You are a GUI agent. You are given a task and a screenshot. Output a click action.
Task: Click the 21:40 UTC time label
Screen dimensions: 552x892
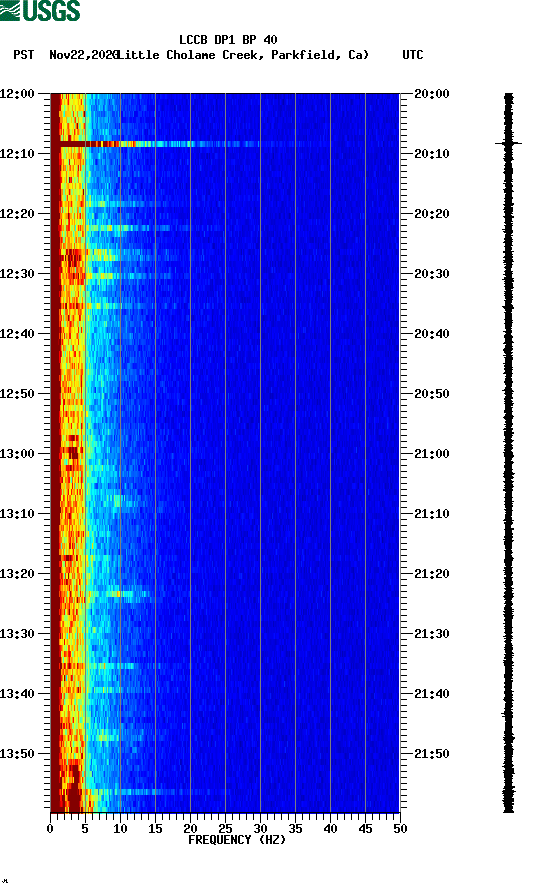[x=432, y=693]
